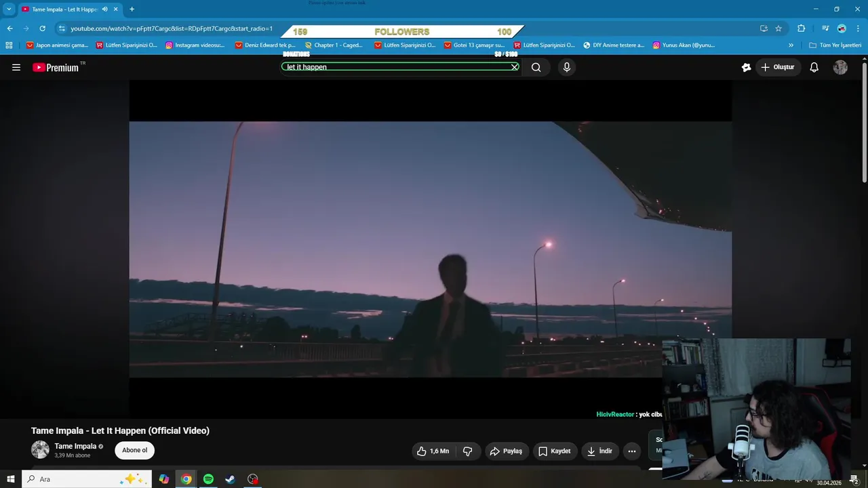Reload the page with refresh icon
Image resolution: width=868 pixels, height=488 pixels.
point(42,28)
